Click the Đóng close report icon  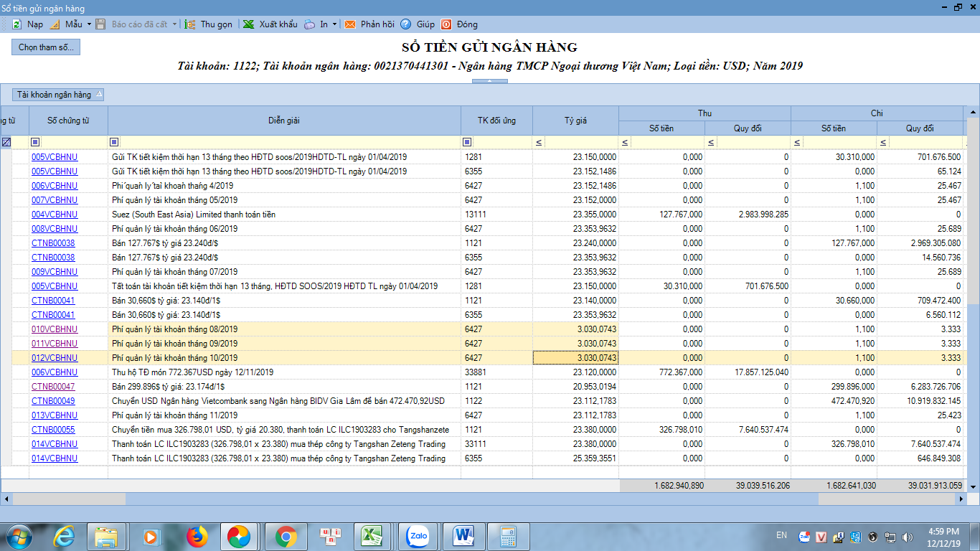coord(446,24)
